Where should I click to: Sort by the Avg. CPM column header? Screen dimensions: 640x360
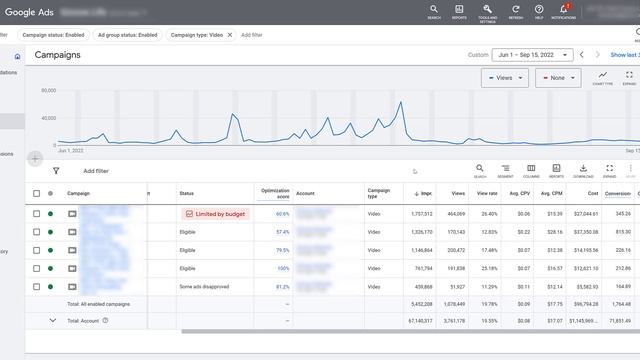(x=551, y=193)
